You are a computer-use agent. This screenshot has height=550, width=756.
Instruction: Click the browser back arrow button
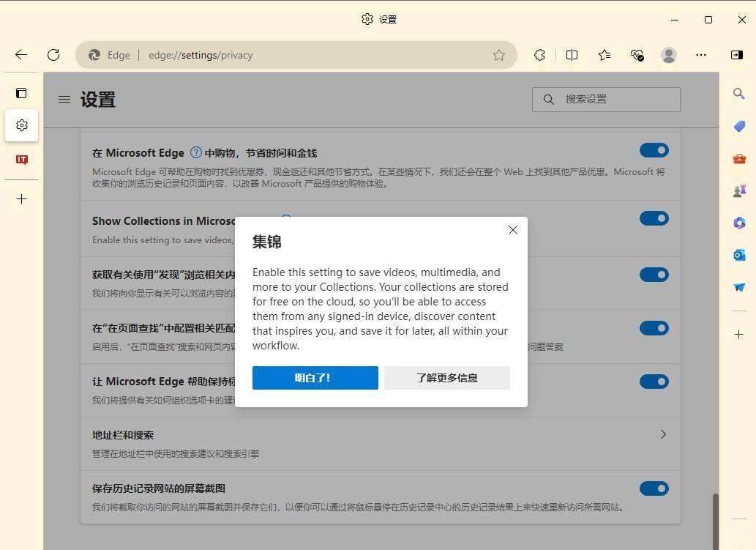coord(21,55)
